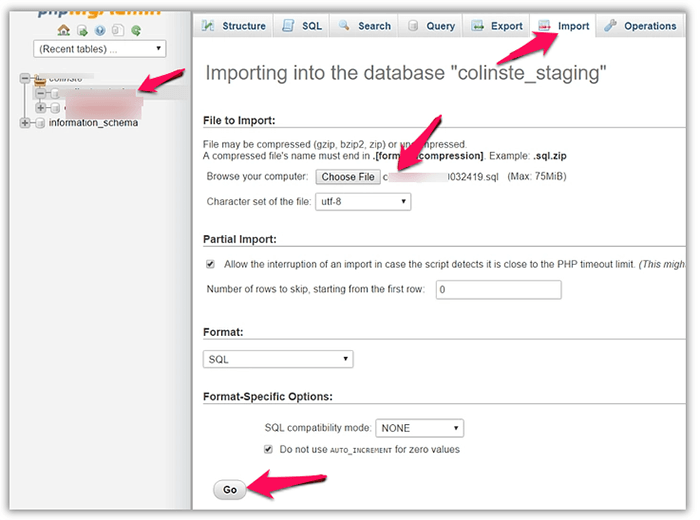Click the server icon at the tree root

pyautogui.click(x=40, y=80)
